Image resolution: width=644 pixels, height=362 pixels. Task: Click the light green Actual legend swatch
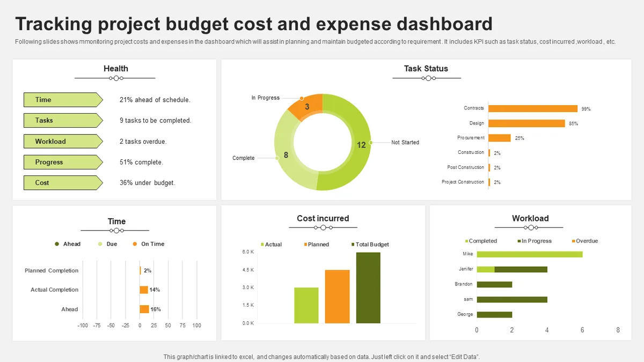point(262,245)
